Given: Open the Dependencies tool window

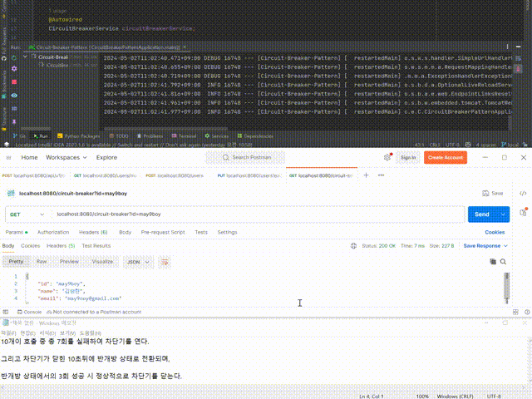Looking at the screenshot, I should point(255,136).
